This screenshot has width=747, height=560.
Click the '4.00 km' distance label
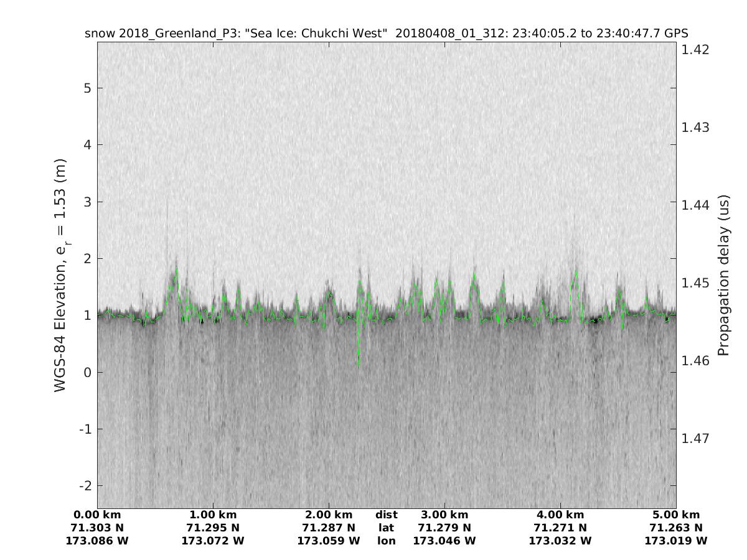coord(560,515)
